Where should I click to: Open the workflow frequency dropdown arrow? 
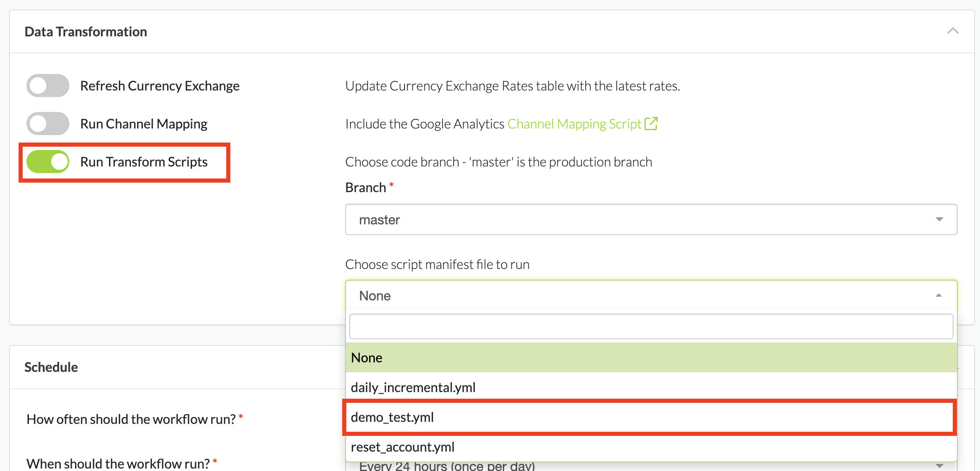[940, 466]
